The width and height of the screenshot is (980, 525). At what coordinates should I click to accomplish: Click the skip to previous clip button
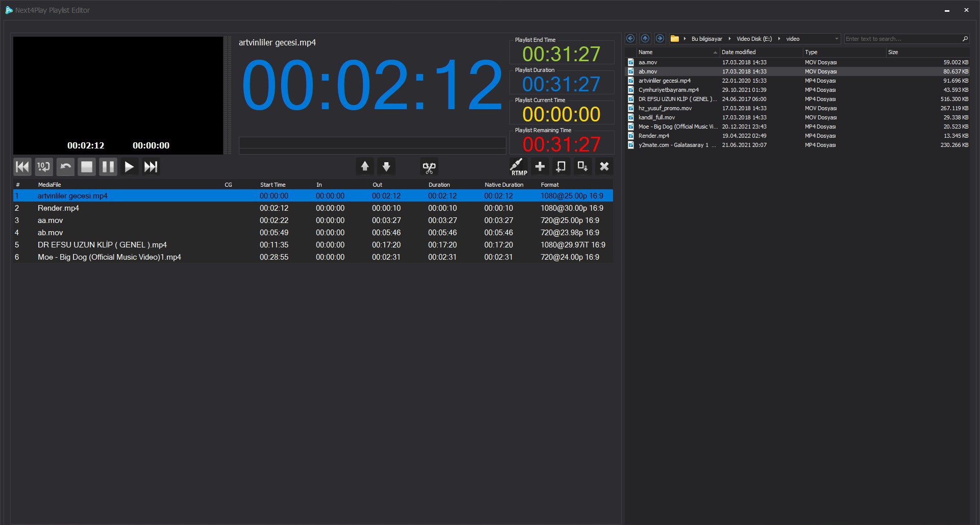[x=22, y=167]
